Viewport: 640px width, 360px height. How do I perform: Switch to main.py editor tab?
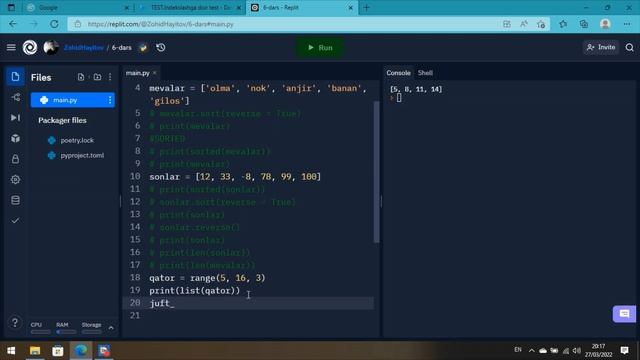click(x=138, y=73)
